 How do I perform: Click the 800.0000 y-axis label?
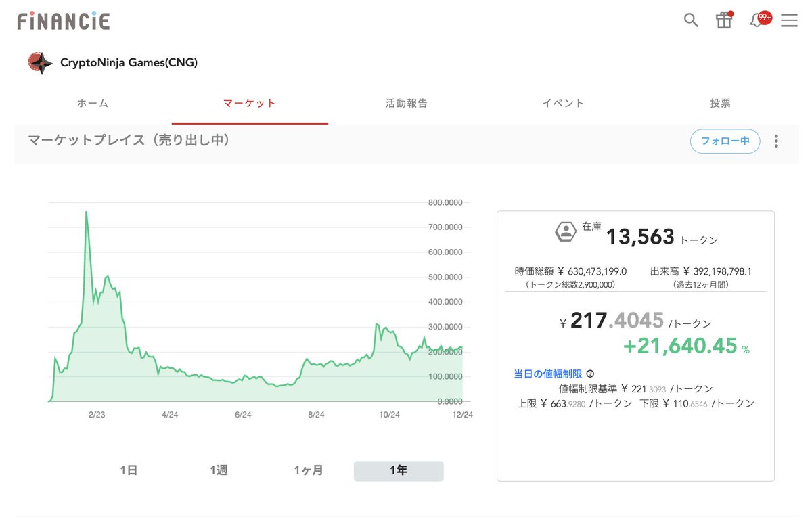coord(445,202)
